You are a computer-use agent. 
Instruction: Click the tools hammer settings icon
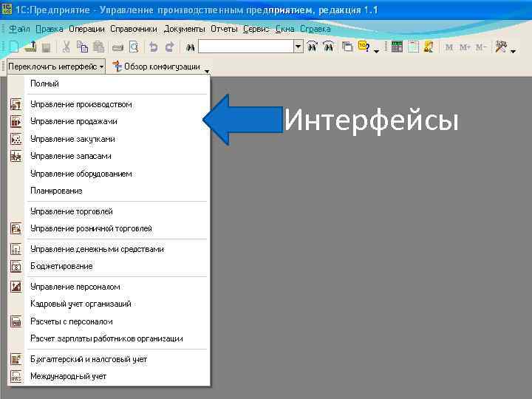(501, 47)
